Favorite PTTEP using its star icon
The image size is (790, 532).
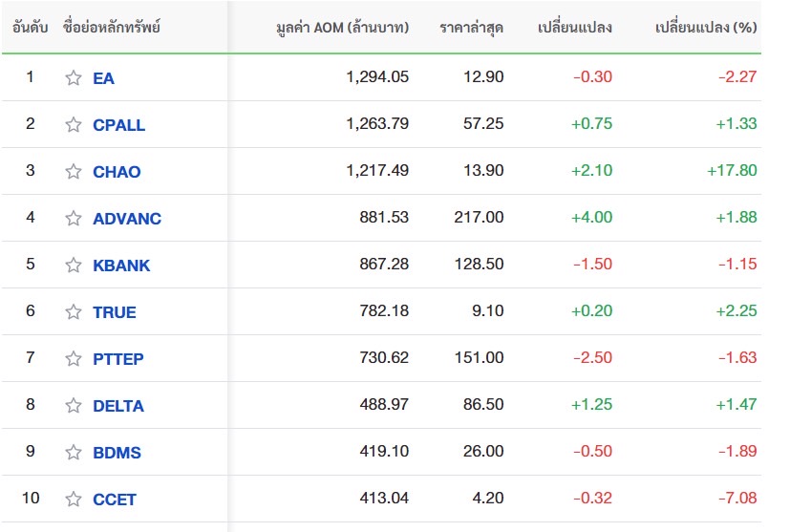[x=74, y=359]
